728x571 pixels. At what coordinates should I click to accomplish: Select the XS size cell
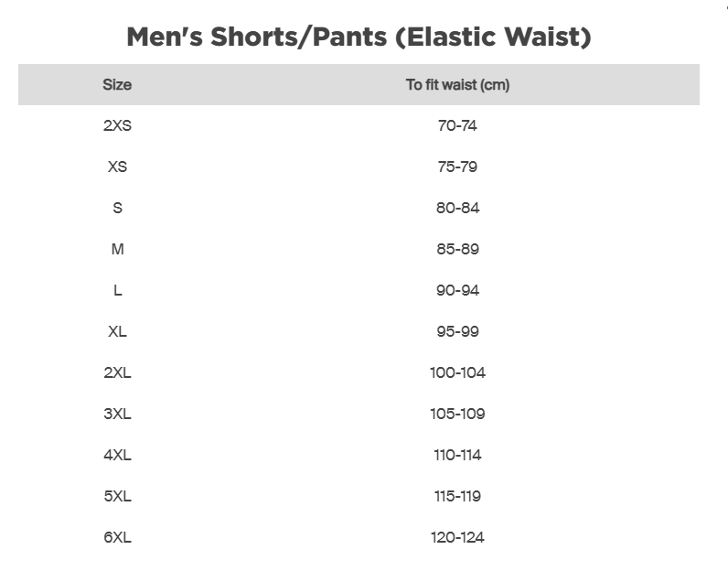pyautogui.click(x=117, y=167)
